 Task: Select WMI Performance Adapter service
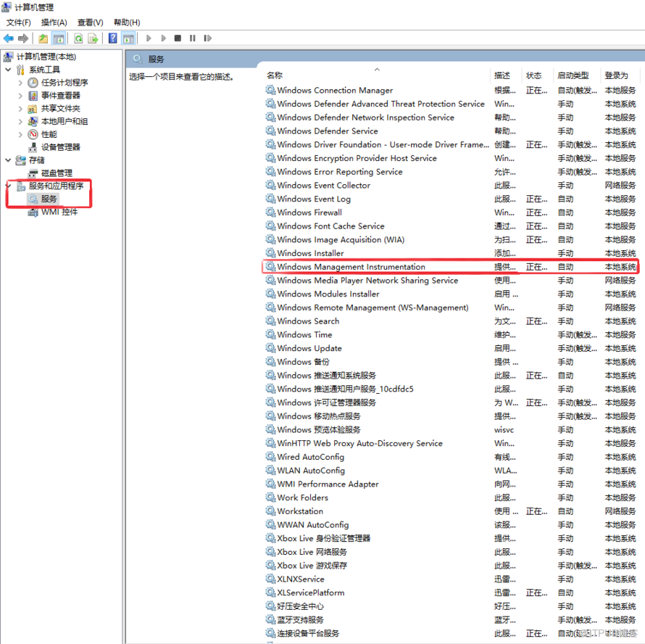[x=451, y=484]
